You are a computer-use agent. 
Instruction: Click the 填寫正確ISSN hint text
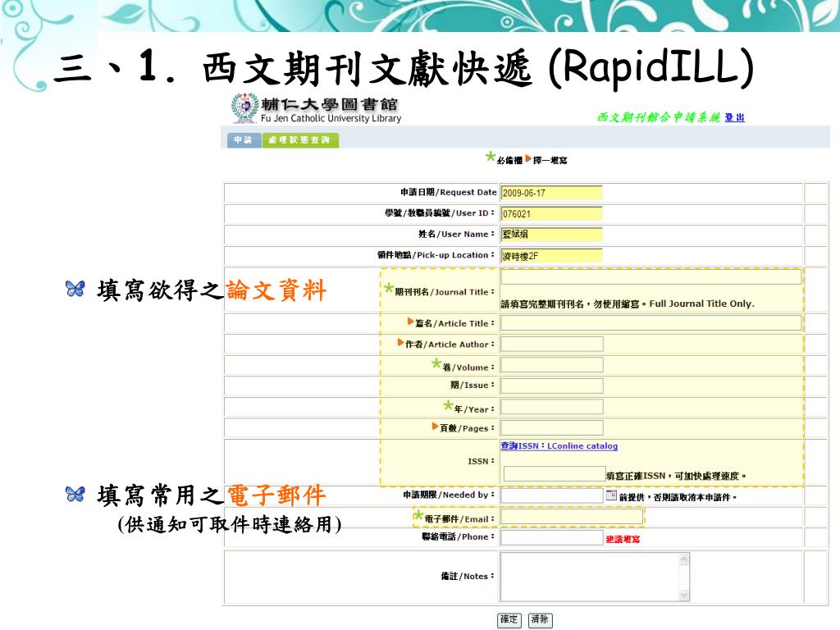(676, 476)
